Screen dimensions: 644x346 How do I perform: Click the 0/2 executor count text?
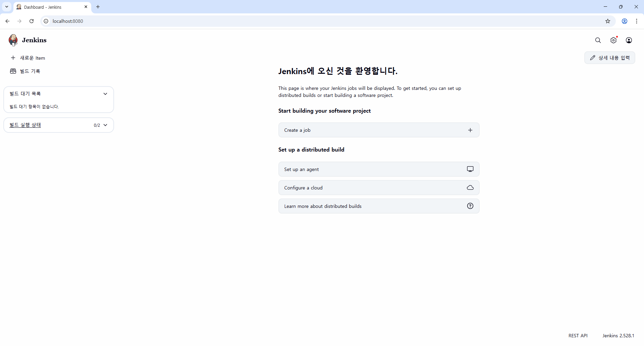(97, 125)
